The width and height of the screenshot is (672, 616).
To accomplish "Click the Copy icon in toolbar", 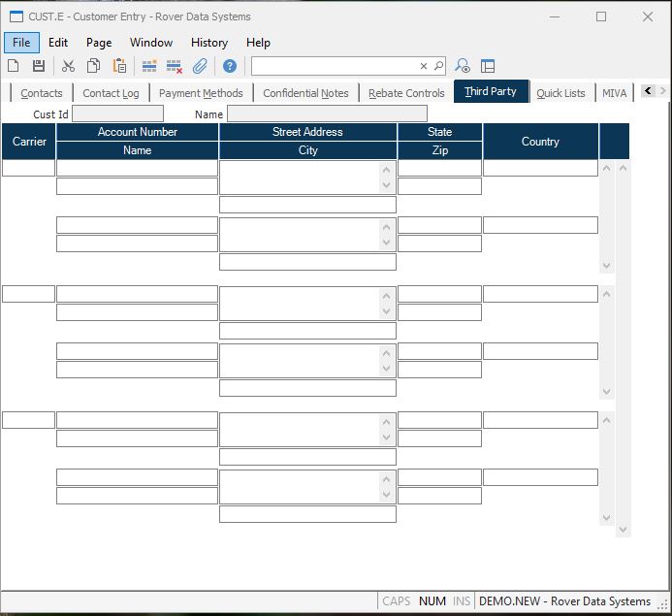I will tap(94, 66).
